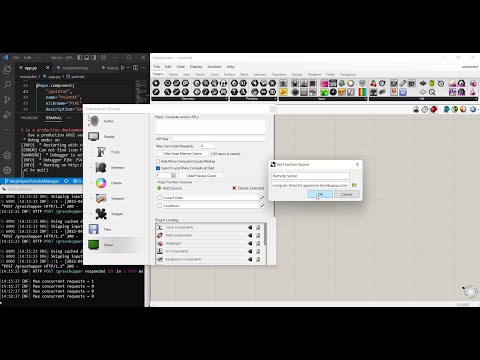This screenshot has height=360, width=480.
Task: Open the Search icon in VS Code
Action: (x=7, y=85)
